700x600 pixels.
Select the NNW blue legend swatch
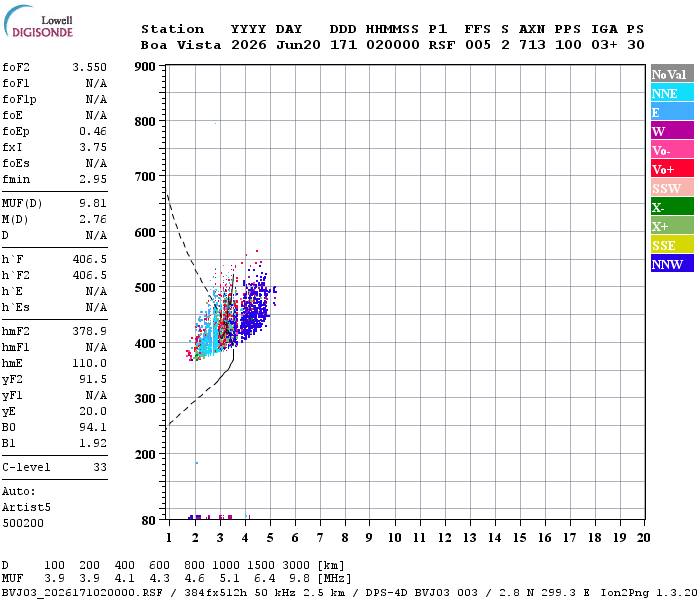(x=672, y=263)
